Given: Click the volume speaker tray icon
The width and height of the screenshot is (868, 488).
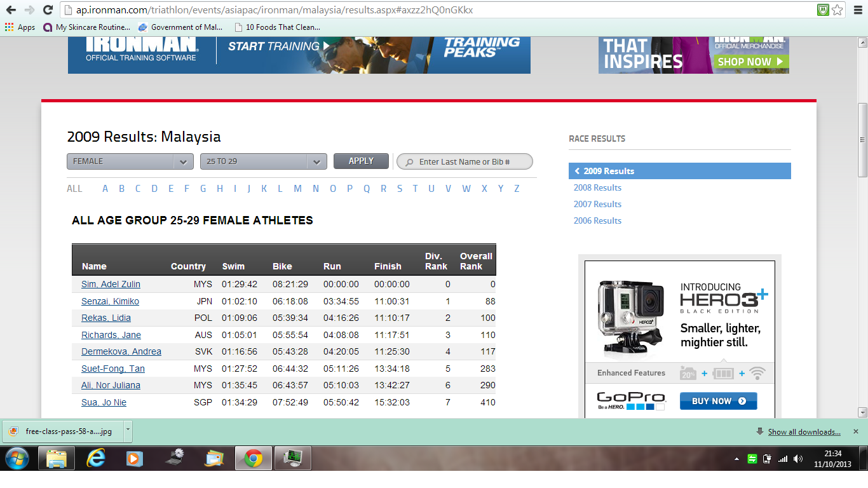Looking at the screenshot, I should click(x=797, y=459).
